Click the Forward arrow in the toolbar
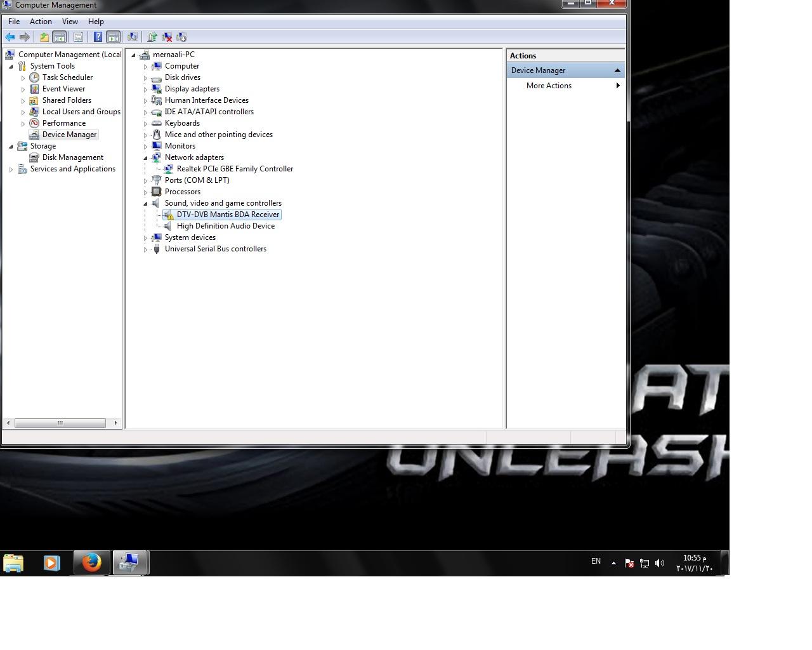 pyautogui.click(x=25, y=37)
